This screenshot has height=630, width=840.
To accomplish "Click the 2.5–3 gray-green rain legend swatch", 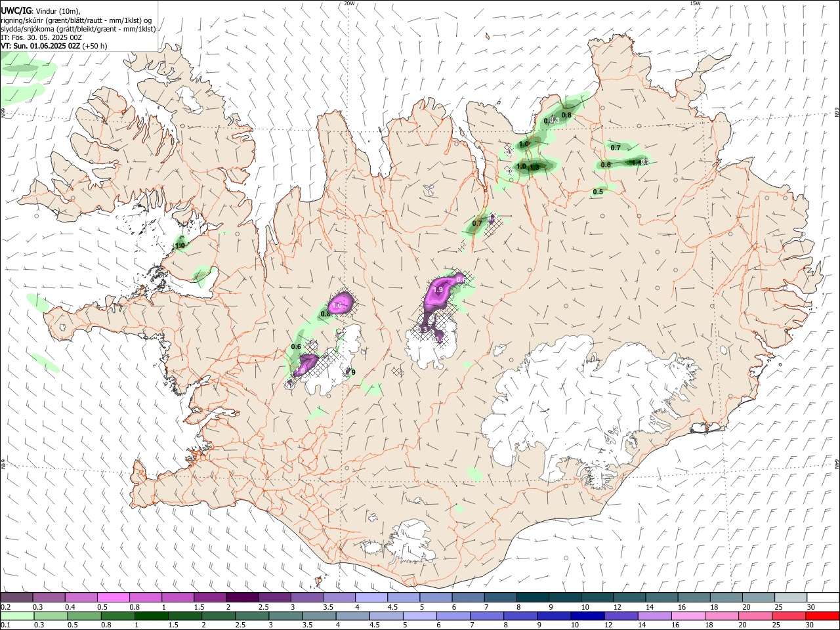I will (x=252, y=616).
